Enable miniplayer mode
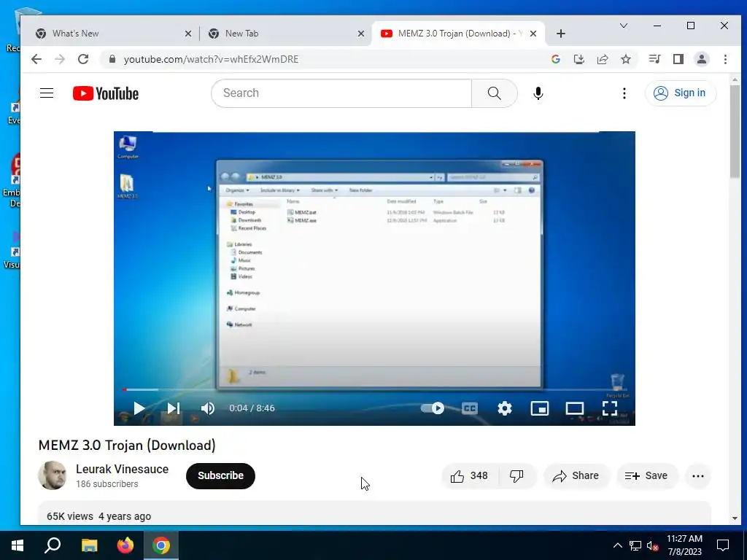Viewport: 747px width, 560px height. click(x=540, y=408)
